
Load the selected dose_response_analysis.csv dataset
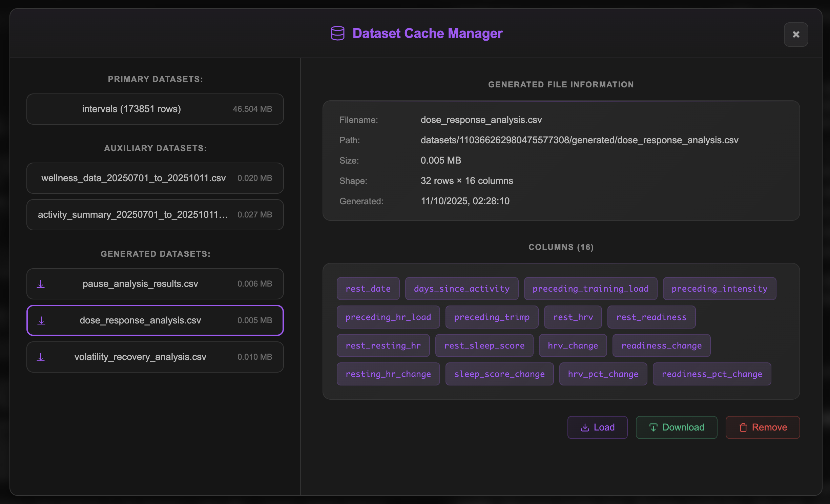(x=597, y=427)
